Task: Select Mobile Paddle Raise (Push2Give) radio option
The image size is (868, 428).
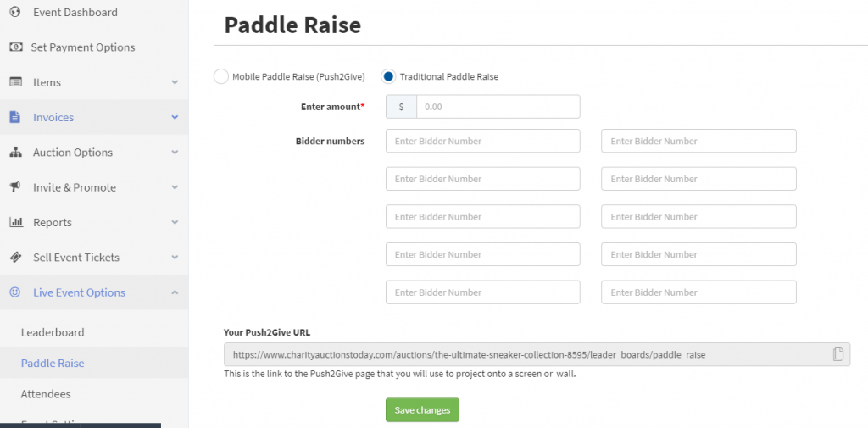Action: coord(221,76)
